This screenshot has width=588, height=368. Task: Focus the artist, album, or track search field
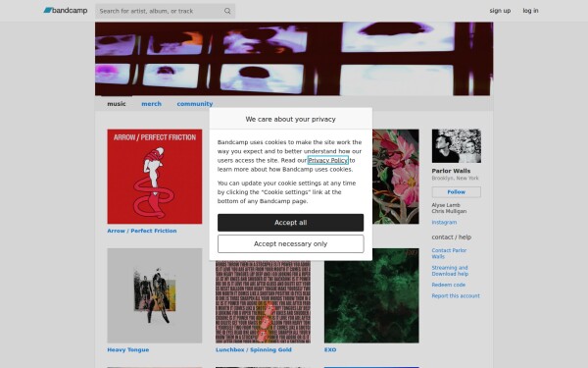tap(165, 11)
